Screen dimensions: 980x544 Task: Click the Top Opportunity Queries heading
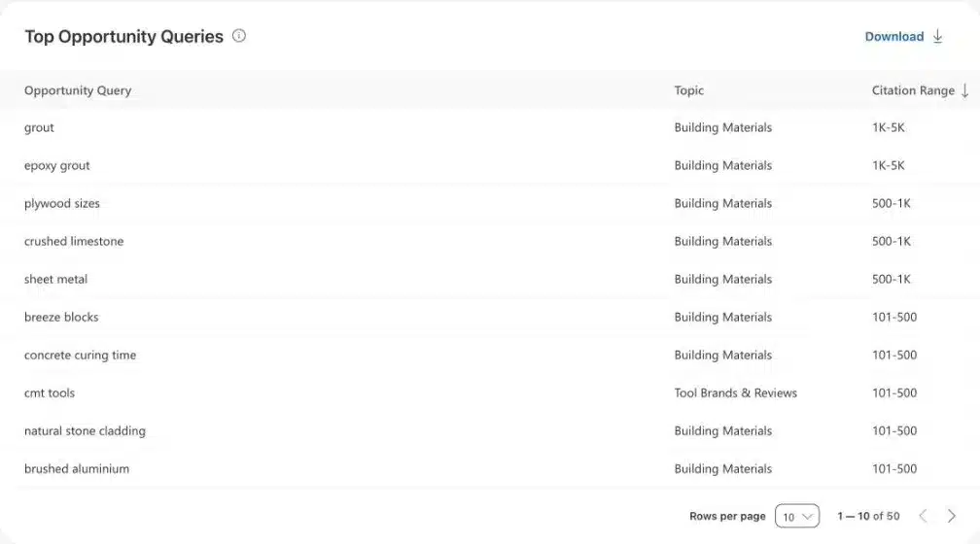[x=123, y=36]
